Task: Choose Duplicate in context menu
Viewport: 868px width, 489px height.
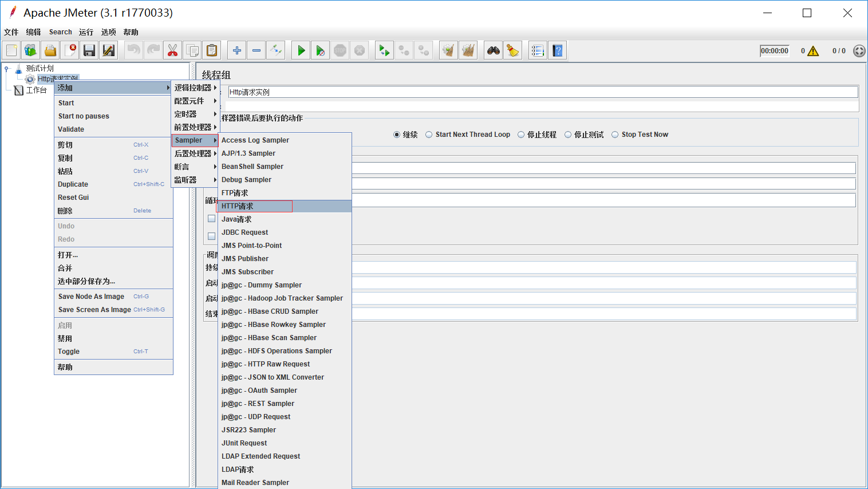Action: coord(113,184)
